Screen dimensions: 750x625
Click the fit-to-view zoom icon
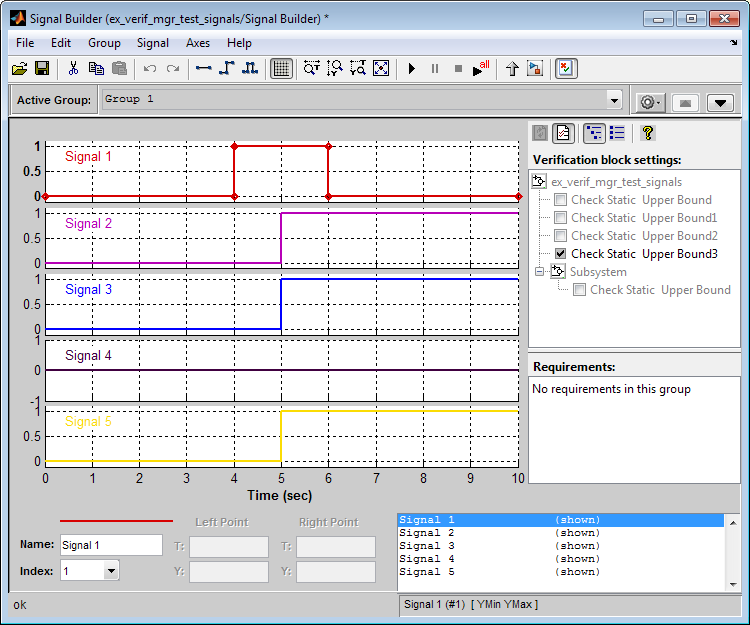click(x=381, y=68)
